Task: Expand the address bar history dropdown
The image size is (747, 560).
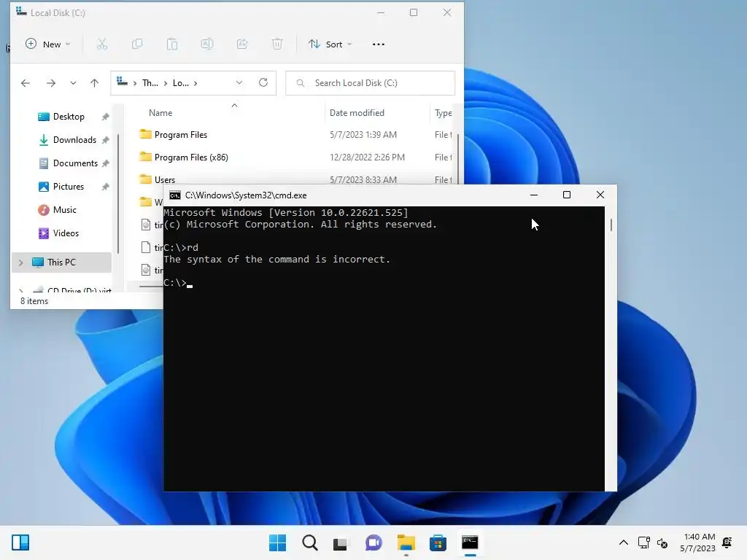Action: point(239,83)
